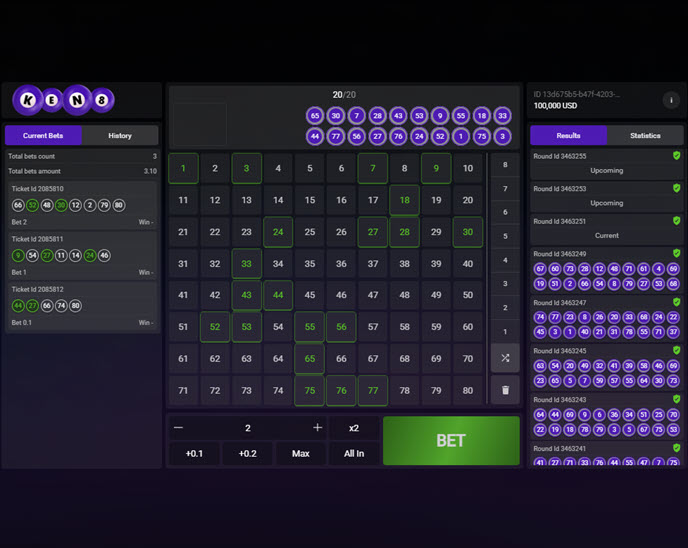Select number 45 on the grid
Screen dimensions: 688x548
309,295
